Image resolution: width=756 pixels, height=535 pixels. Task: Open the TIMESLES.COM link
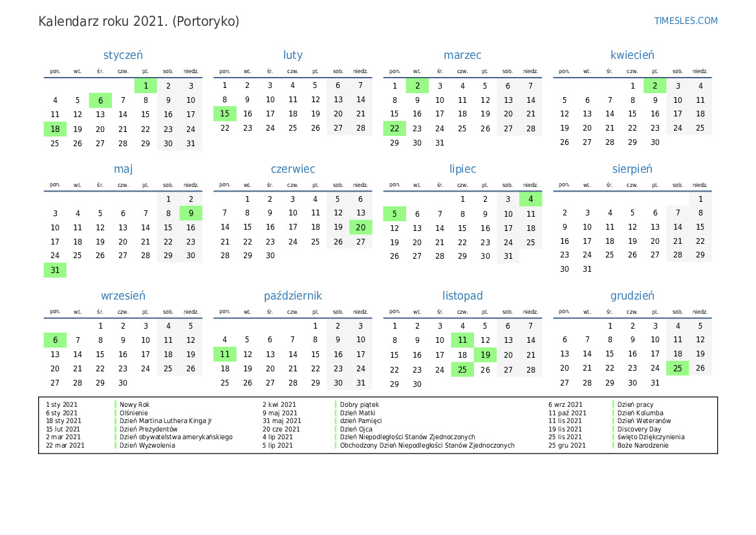[x=686, y=21]
